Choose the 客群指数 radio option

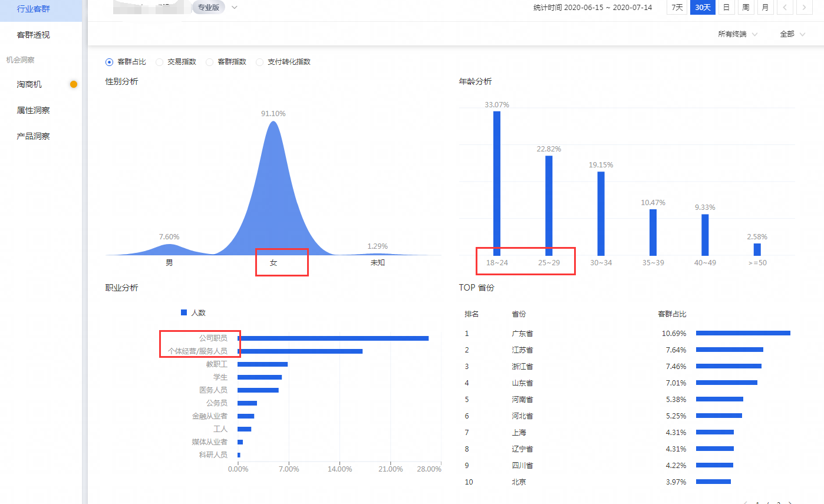[x=209, y=62]
